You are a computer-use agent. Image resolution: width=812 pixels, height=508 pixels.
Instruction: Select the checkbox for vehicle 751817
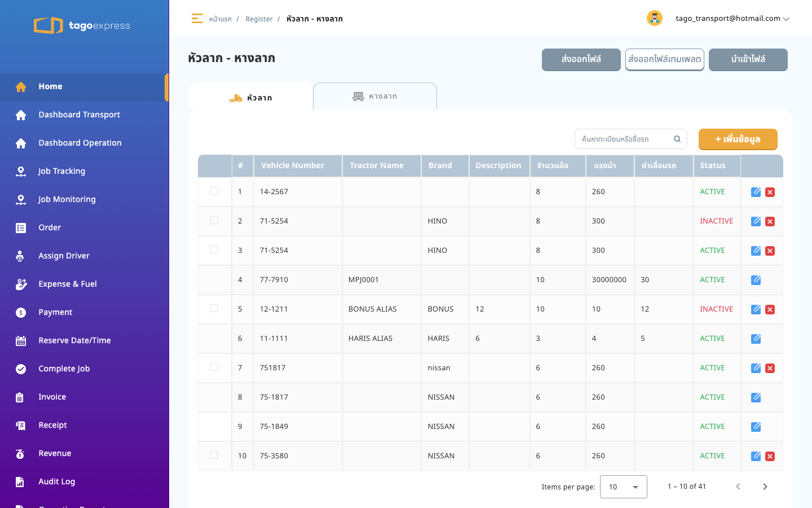pyautogui.click(x=214, y=367)
